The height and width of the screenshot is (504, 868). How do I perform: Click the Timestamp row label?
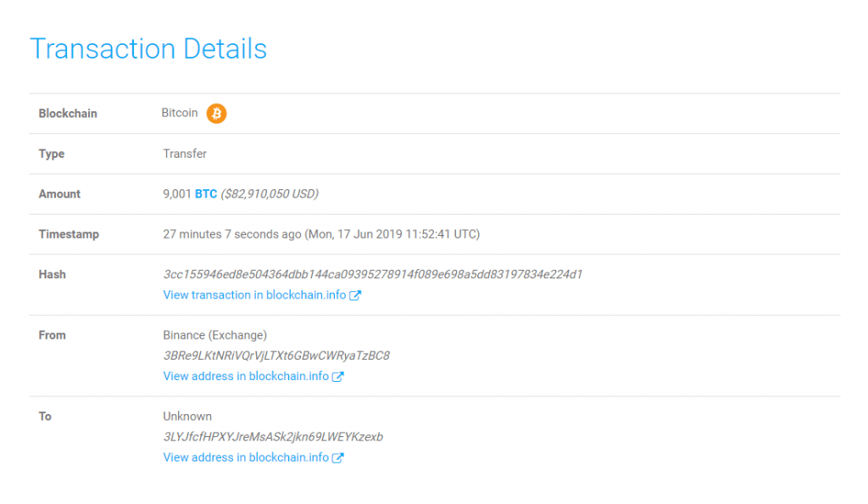pos(69,234)
